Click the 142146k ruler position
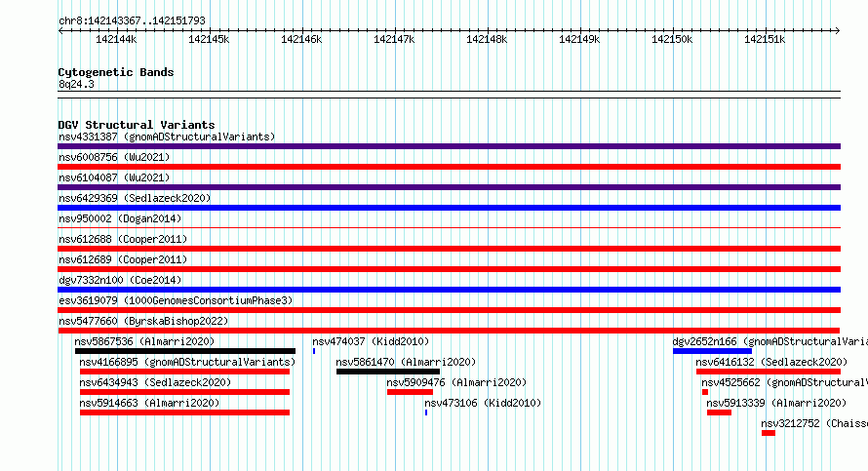 coord(301,39)
